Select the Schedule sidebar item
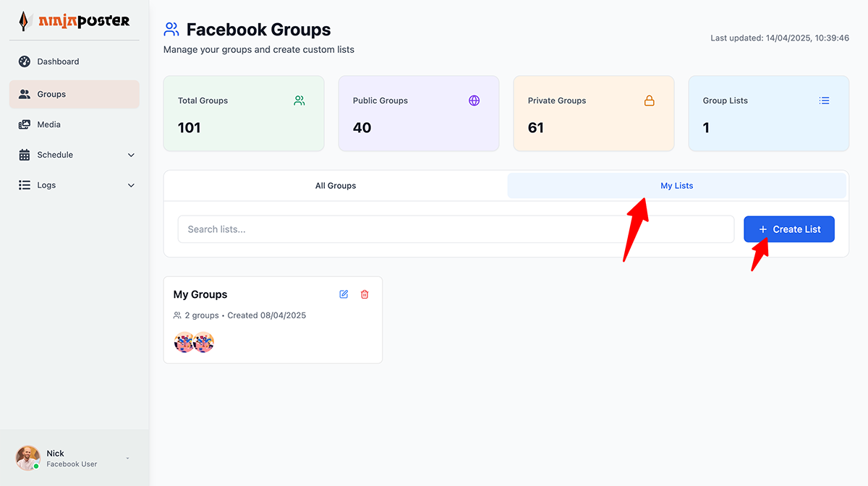The image size is (868, 486). (75, 155)
